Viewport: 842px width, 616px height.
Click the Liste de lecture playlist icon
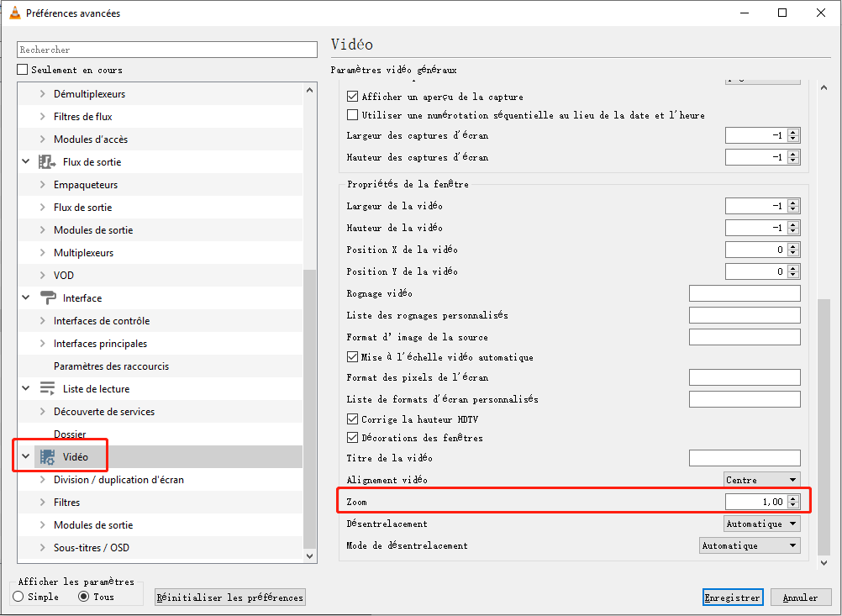click(x=48, y=388)
